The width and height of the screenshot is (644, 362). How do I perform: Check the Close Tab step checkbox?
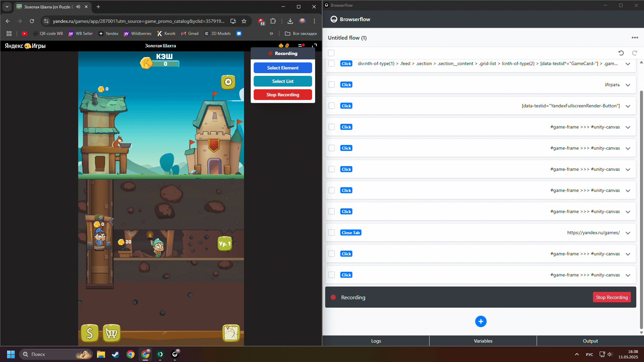[x=332, y=232]
